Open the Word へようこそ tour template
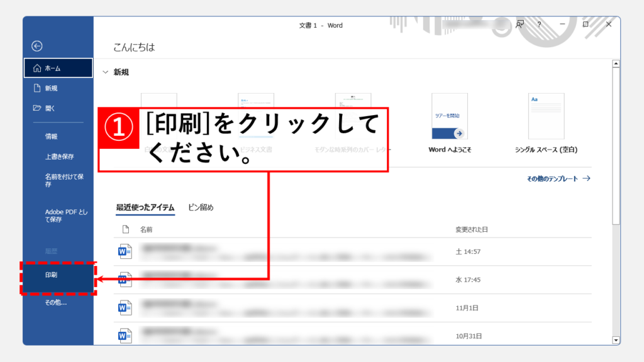This screenshot has width=644, height=362. click(450, 123)
